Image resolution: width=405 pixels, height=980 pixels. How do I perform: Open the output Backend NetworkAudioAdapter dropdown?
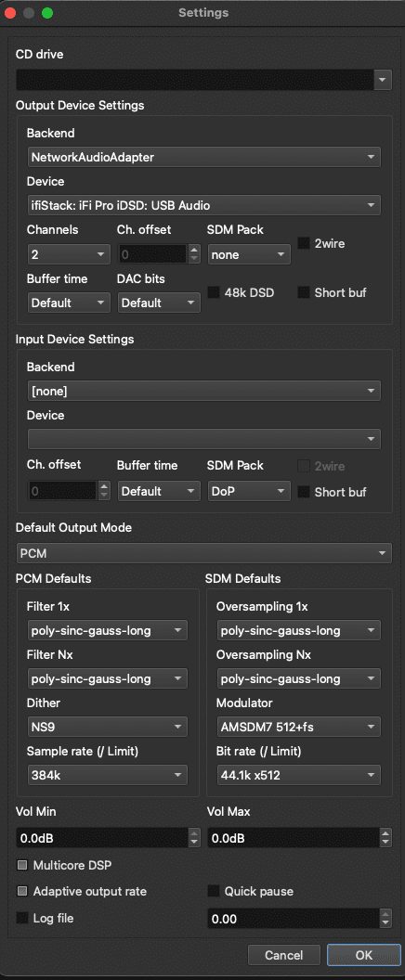point(204,157)
